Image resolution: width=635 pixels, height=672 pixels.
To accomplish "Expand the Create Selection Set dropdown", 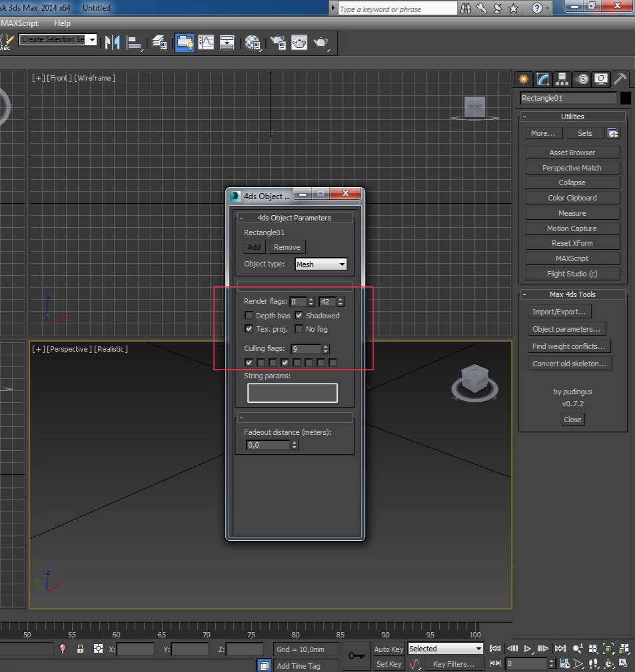I will (x=92, y=40).
